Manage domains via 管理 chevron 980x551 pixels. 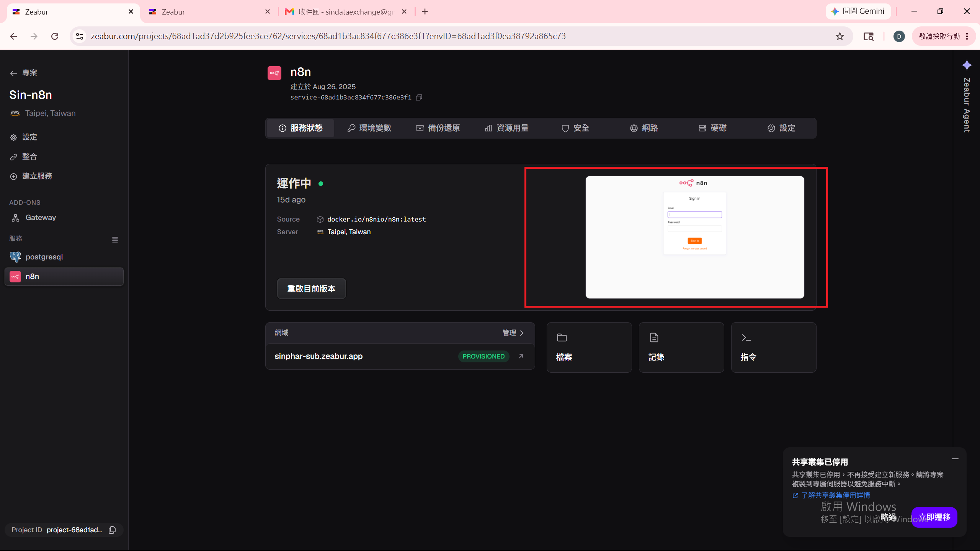click(x=513, y=333)
